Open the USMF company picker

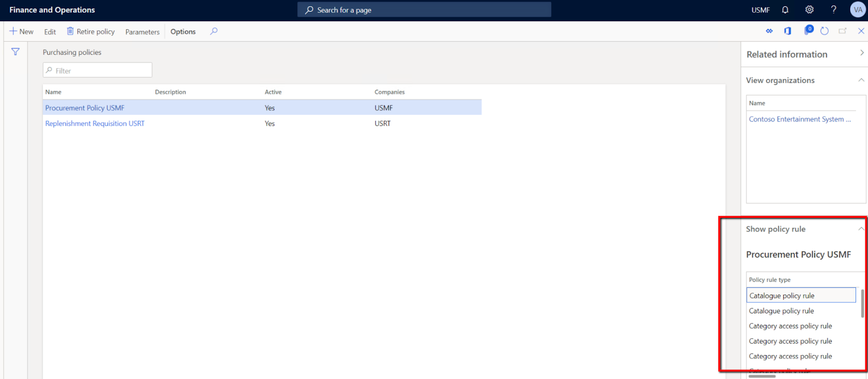(761, 10)
